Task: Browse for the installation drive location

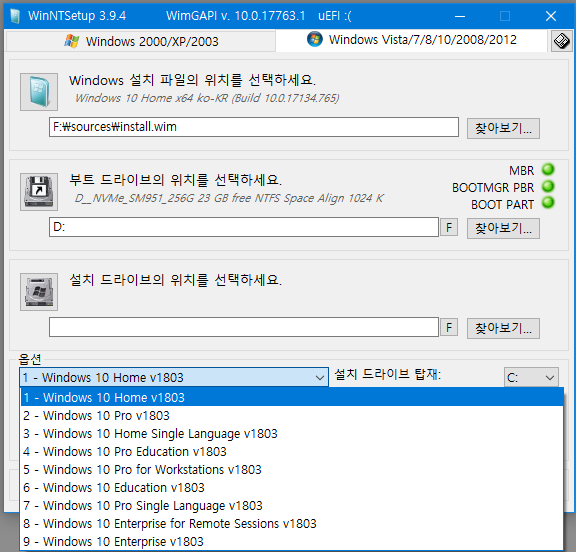Action: tap(503, 328)
